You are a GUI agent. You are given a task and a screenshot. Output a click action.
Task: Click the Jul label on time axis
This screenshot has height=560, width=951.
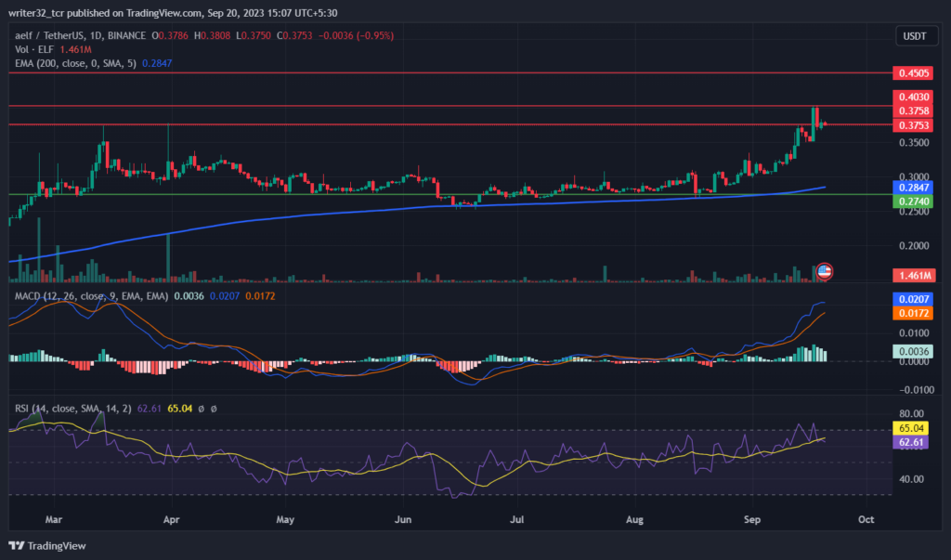(516, 519)
